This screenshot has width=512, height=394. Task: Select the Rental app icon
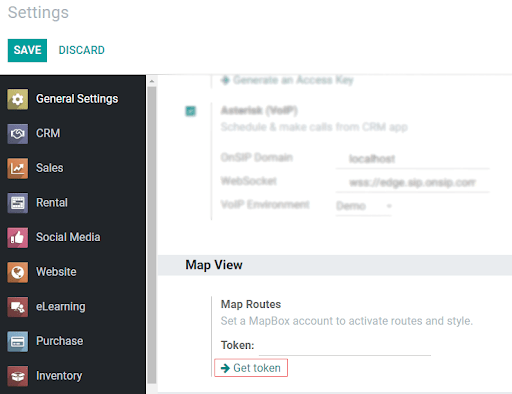pos(18,203)
